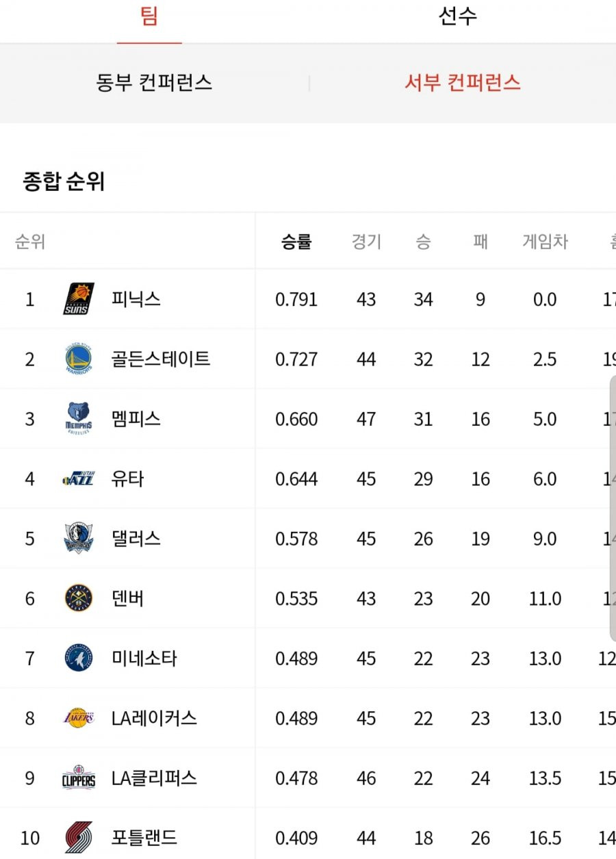Select the Lakers logo

[x=79, y=718]
